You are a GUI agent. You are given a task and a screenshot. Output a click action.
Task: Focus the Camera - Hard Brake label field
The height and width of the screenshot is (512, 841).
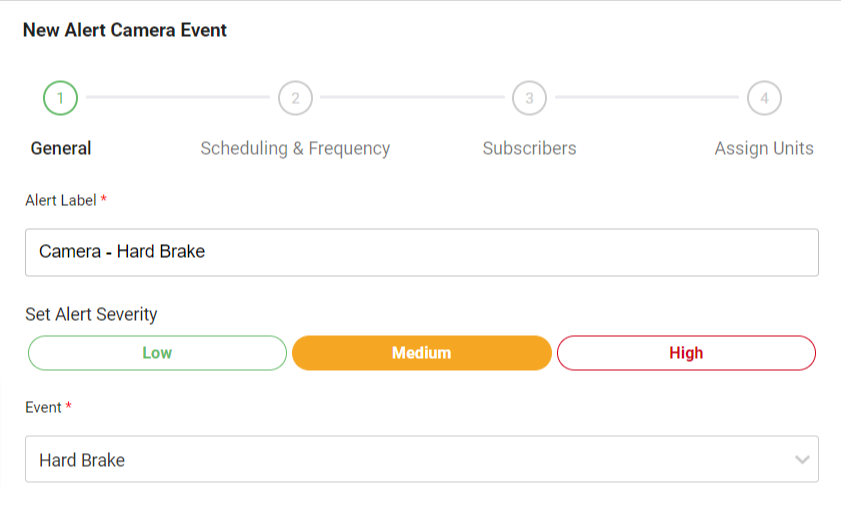pos(421,252)
